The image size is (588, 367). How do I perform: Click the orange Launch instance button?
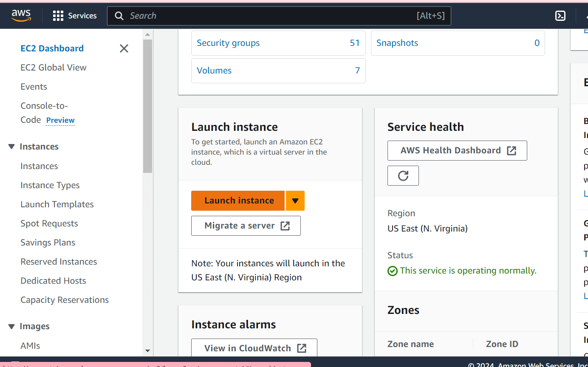pos(238,200)
